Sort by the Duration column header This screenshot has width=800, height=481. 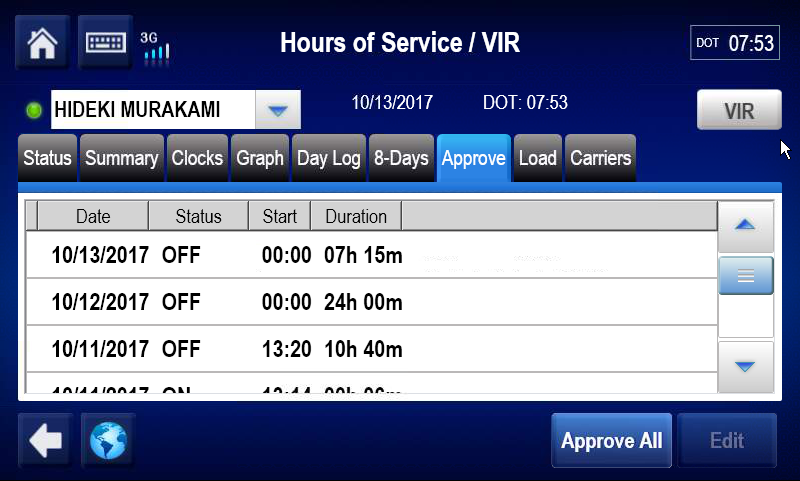pos(356,216)
